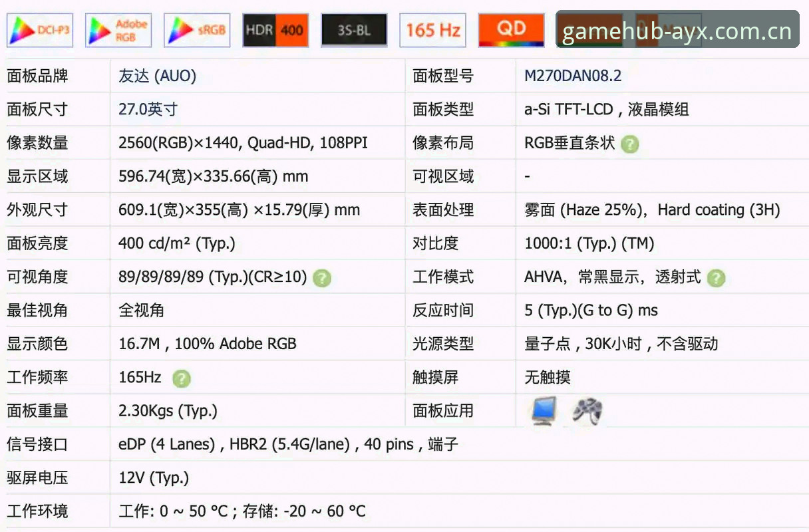Click the 2560(RGB)×1440, Quad-HD, 108PPI value
Image resolution: width=809 pixels, height=532 pixels.
[243, 143]
